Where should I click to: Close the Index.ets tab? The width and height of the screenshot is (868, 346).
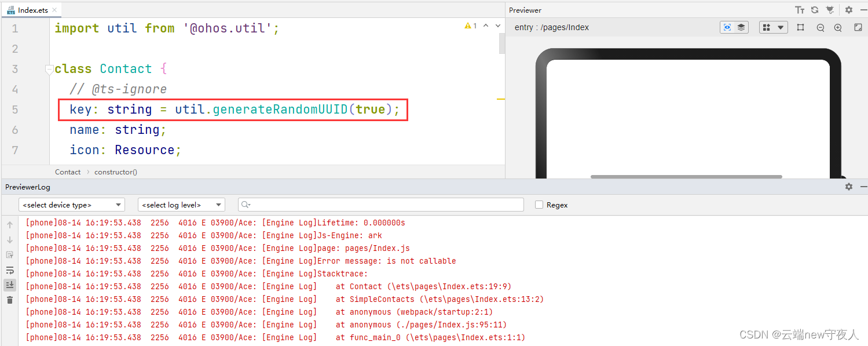point(55,10)
